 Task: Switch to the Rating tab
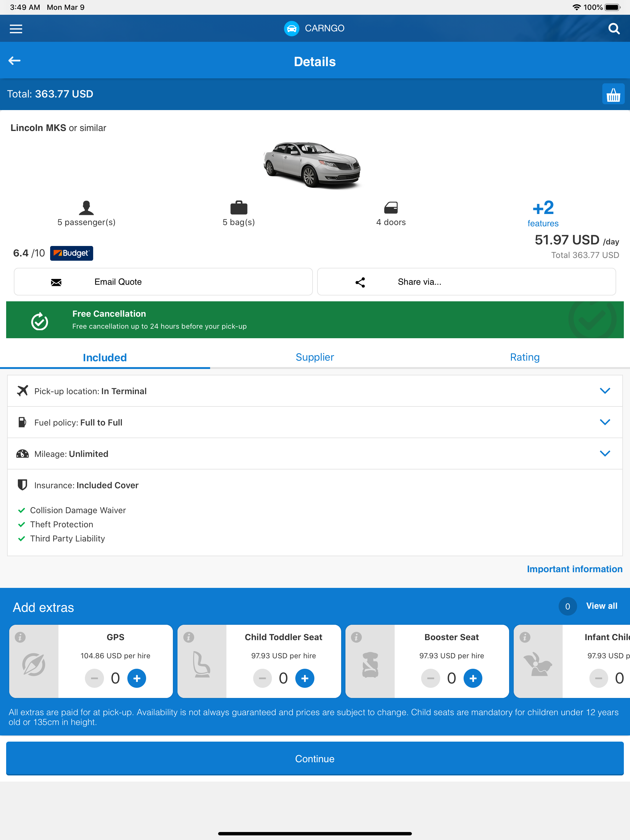[524, 357]
